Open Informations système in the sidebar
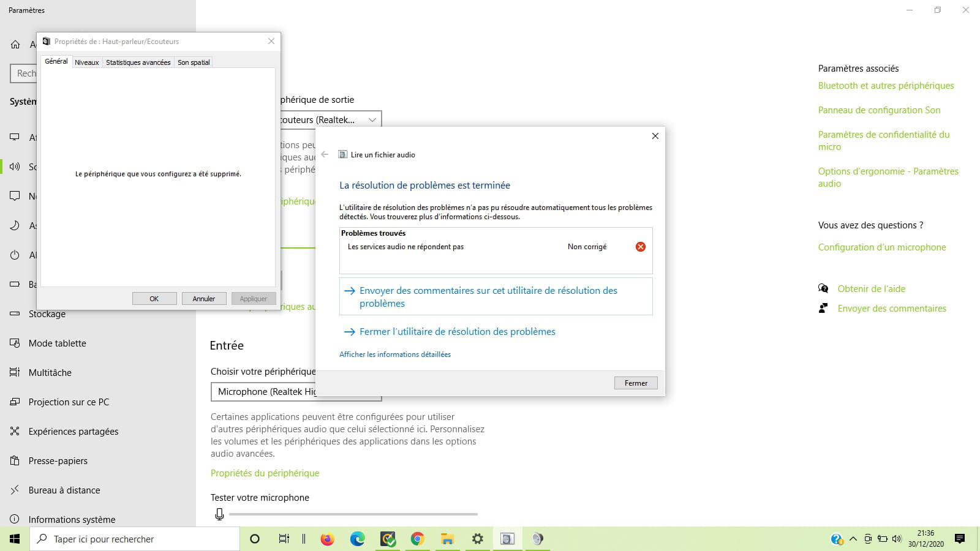 pos(98,519)
